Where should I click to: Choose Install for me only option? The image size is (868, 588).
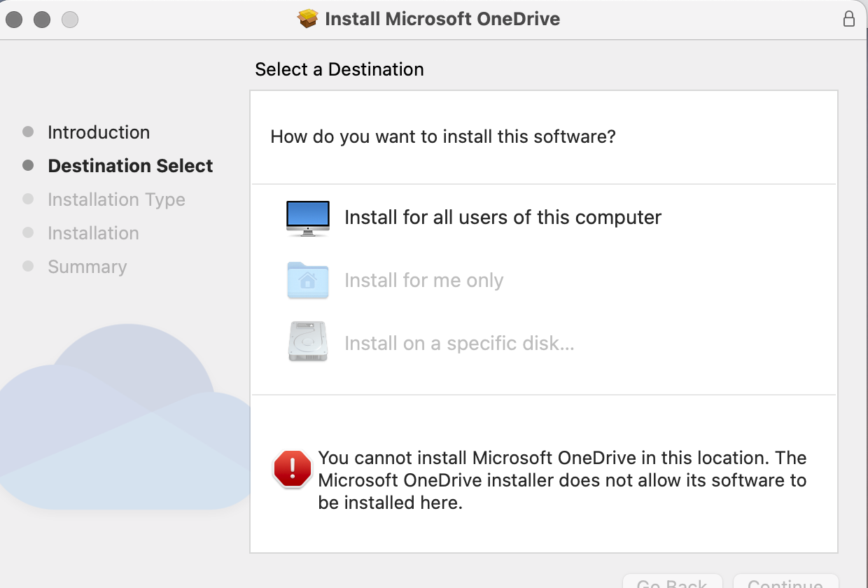pyautogui.click(x=423, y=281)
